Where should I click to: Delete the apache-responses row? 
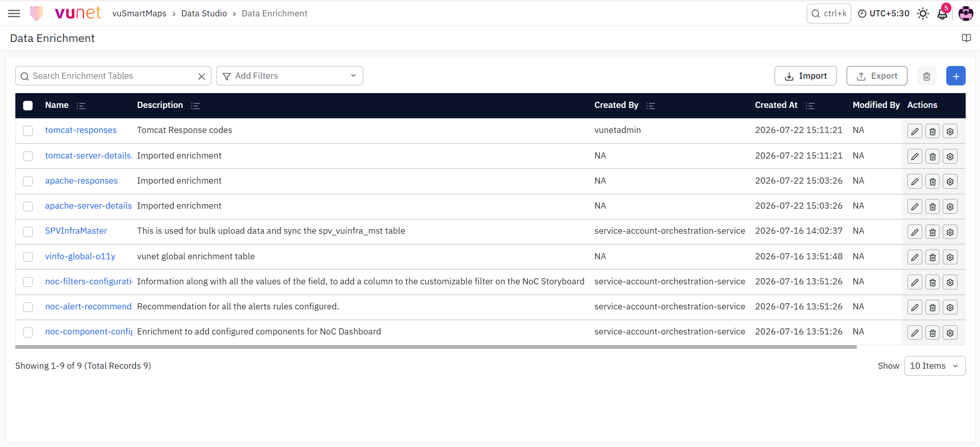click(x=932, y=182)
